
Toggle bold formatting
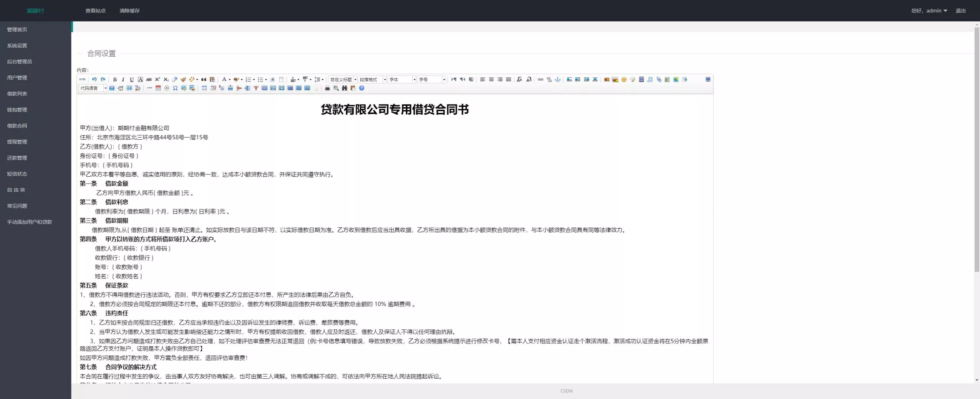[x=115, y=80]
